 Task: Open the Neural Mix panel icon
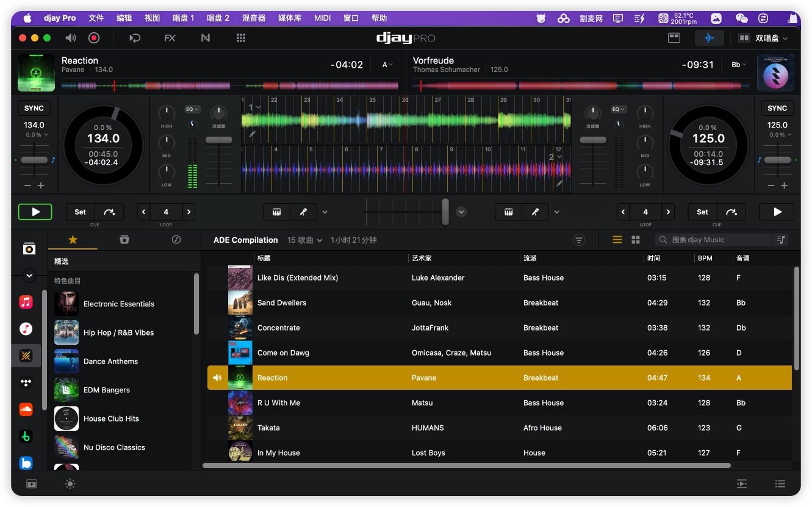pyautogui.click(x=206, y=38)
